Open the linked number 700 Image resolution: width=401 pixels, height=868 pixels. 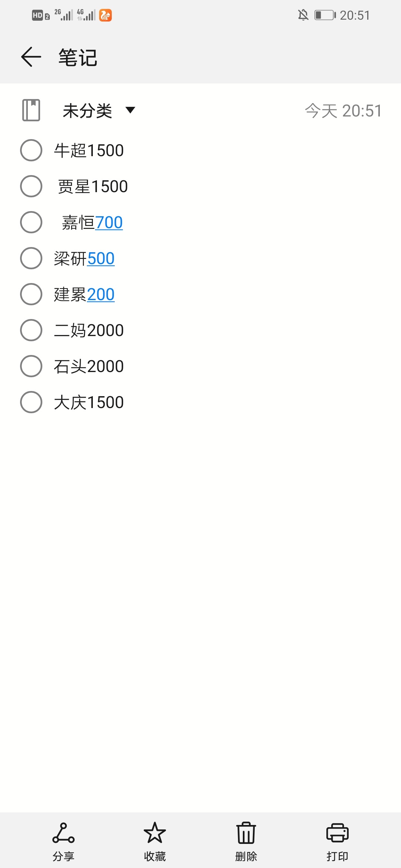coord(109,223)
